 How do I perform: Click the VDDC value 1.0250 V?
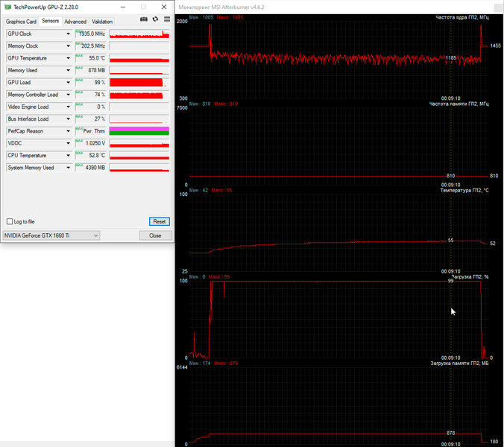pyautogui.click(x=91, y=143)
